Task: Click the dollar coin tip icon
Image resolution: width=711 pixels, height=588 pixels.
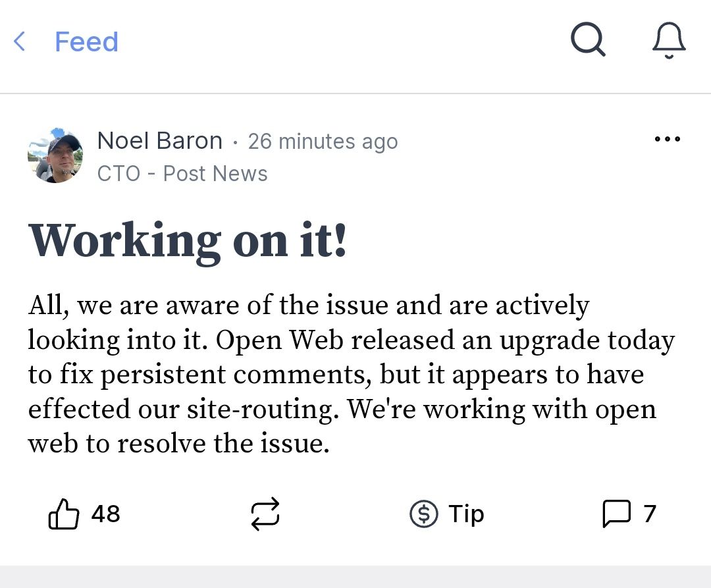Action: point(424,514)
